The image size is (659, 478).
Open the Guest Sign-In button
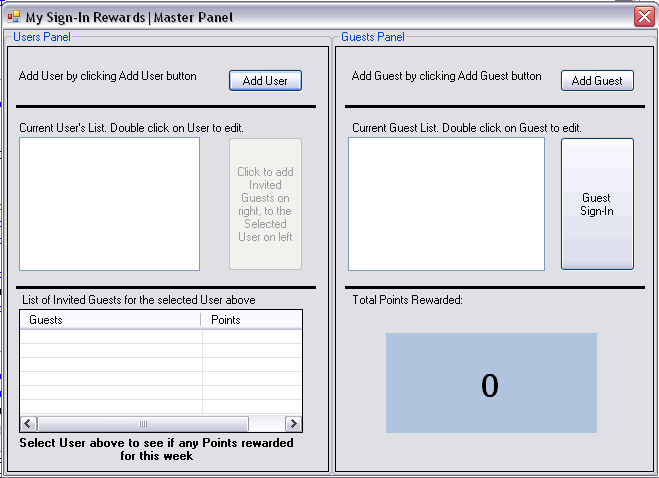click(x=597, y=204)
